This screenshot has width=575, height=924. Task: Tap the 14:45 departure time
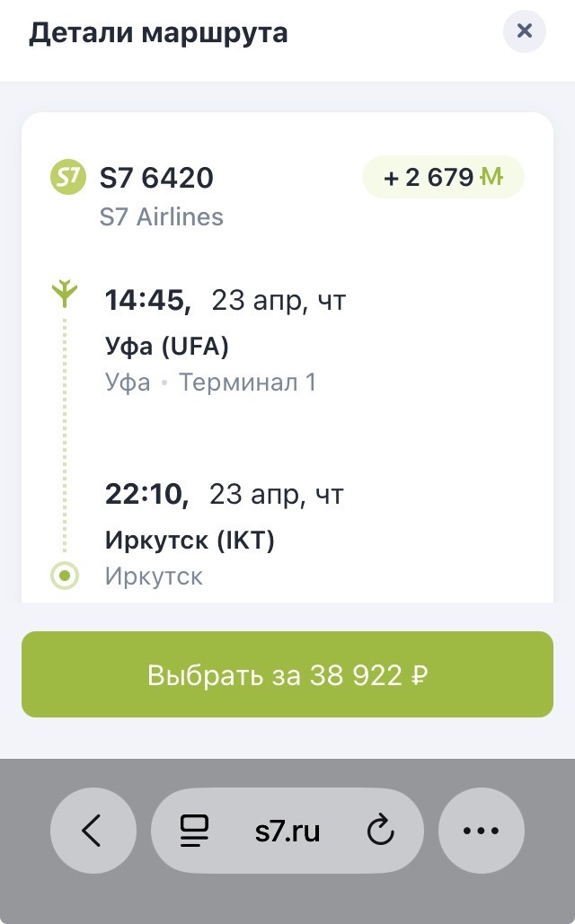point(147,301)
